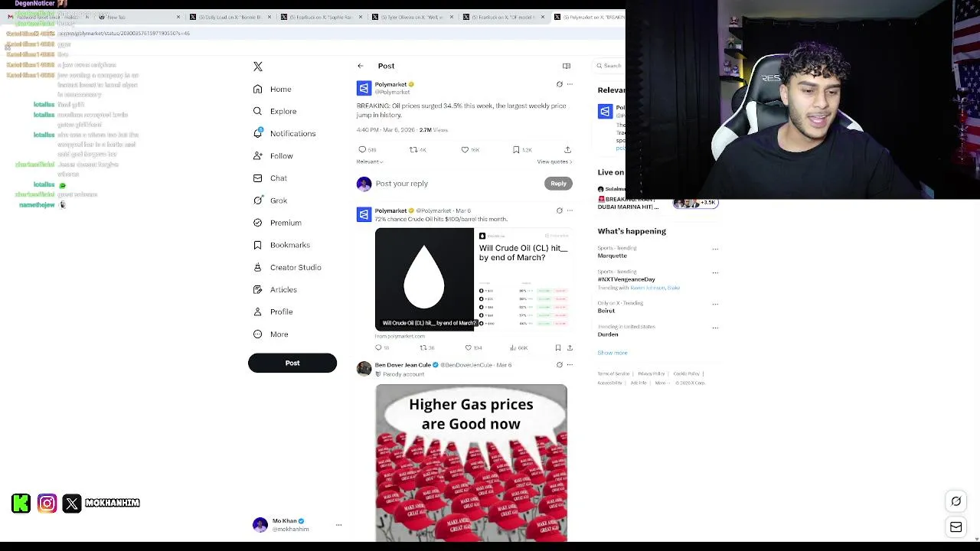This screenshot has width=980, height=551.
Task: Open options for Marquette trend
Action: tap(715, 249)
